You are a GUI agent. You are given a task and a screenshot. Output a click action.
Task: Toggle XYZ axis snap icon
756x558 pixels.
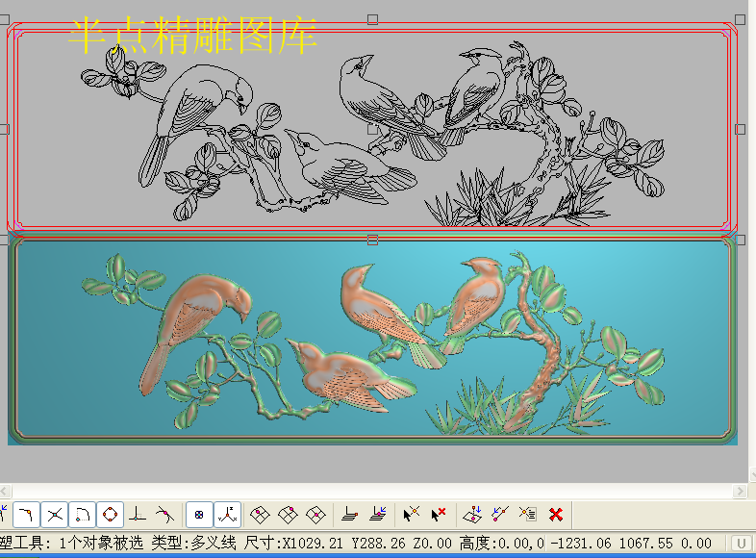coord(227,515)
